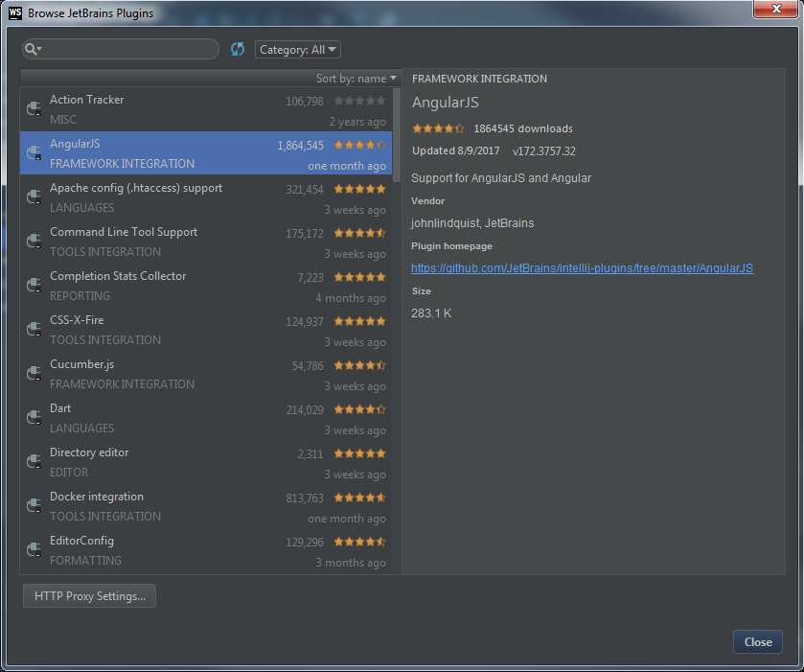
Task: Click the HTTP Proxy Settings button
Action: click(x=89, y=596)
